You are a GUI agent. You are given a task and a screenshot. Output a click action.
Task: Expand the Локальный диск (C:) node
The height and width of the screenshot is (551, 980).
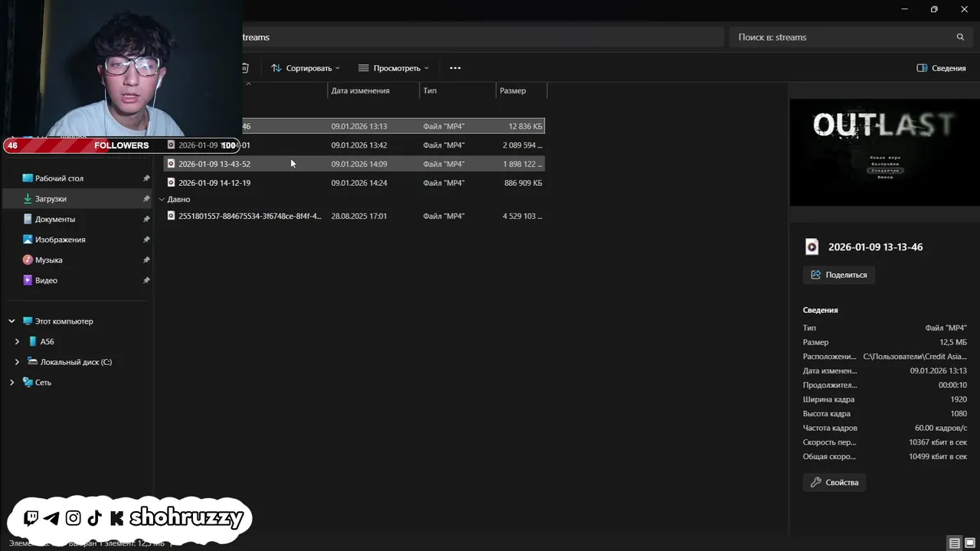(17, 362)
